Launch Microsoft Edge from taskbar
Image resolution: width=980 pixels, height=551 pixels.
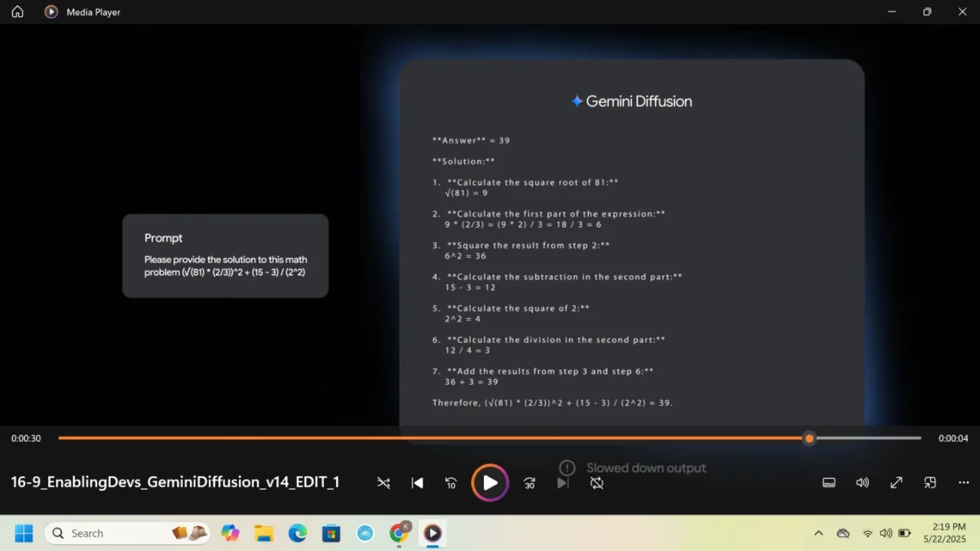point(298,533)
